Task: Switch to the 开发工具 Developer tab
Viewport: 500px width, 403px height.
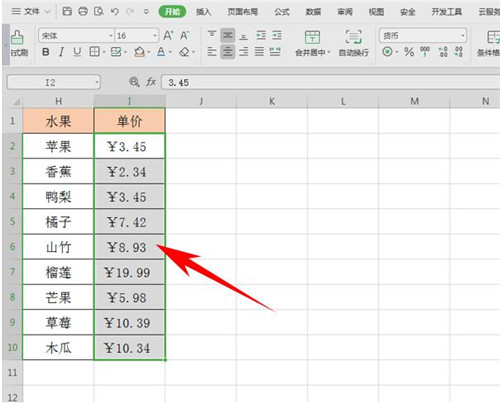Action: coord(447,12)
